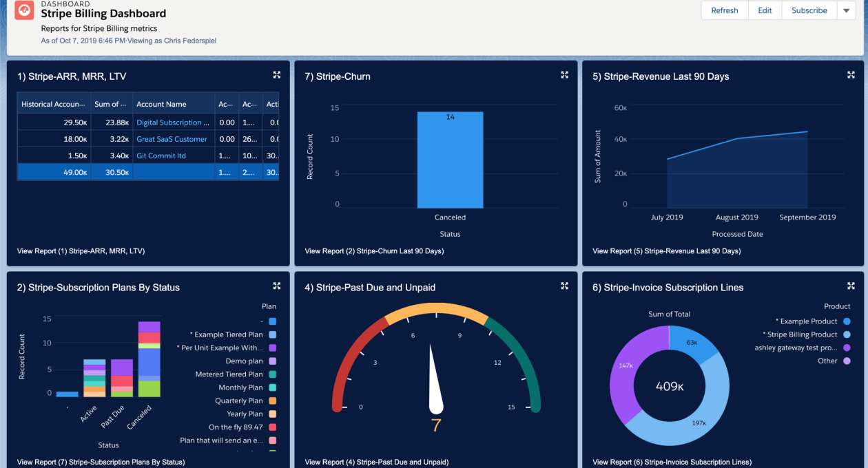This screenshot has height=468, width=868.
Task: Click the 63k donut segment
Action: pos(692,342)
